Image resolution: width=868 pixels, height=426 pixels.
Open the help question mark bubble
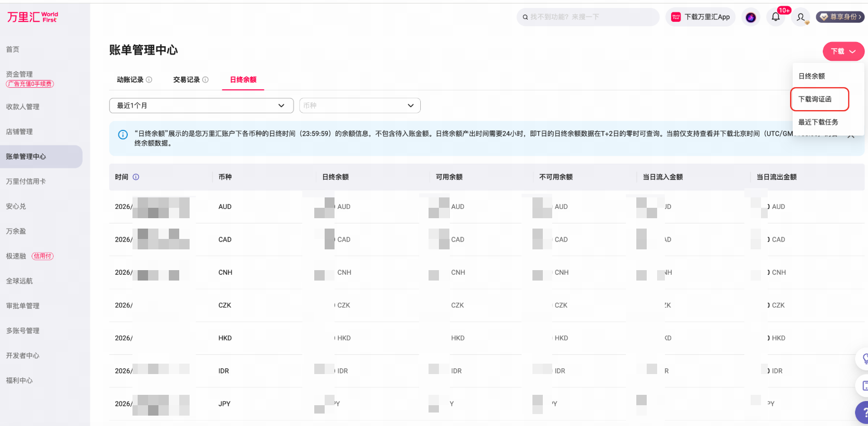click(x=862, y=413)
